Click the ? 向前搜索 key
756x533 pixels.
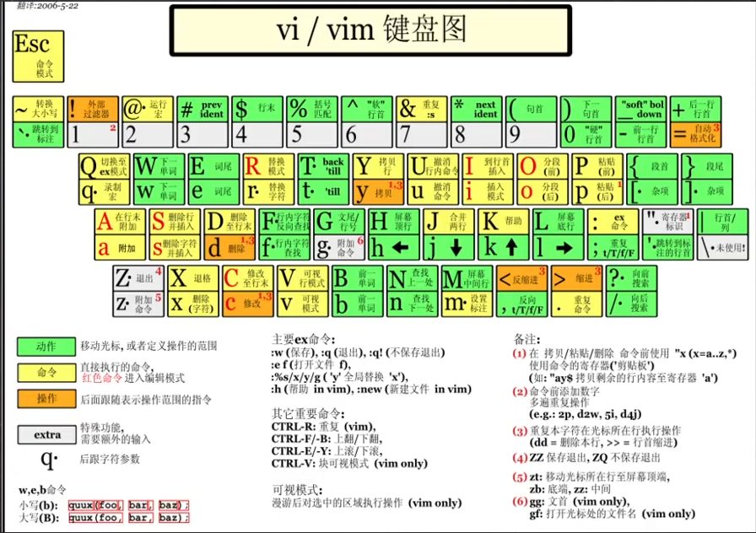coord(632,278)
